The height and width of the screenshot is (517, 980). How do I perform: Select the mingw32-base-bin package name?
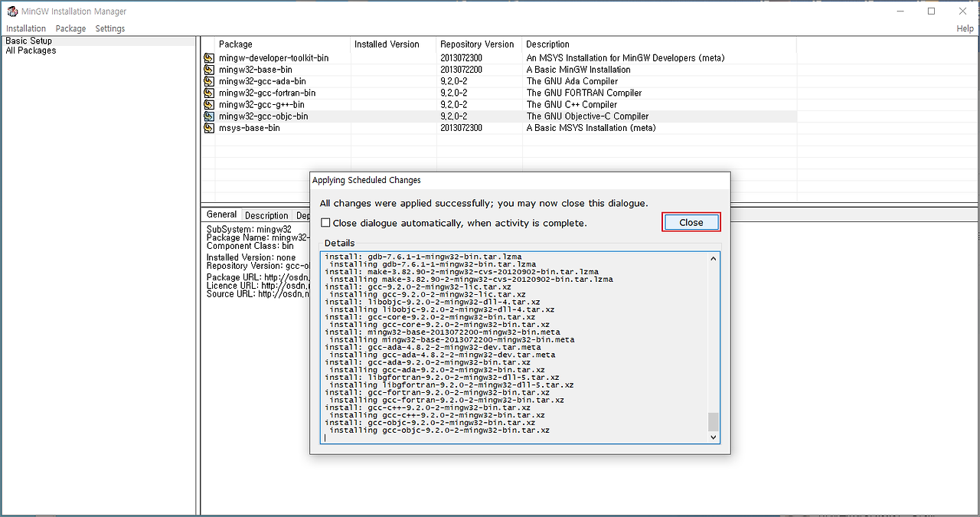[256, 70]
